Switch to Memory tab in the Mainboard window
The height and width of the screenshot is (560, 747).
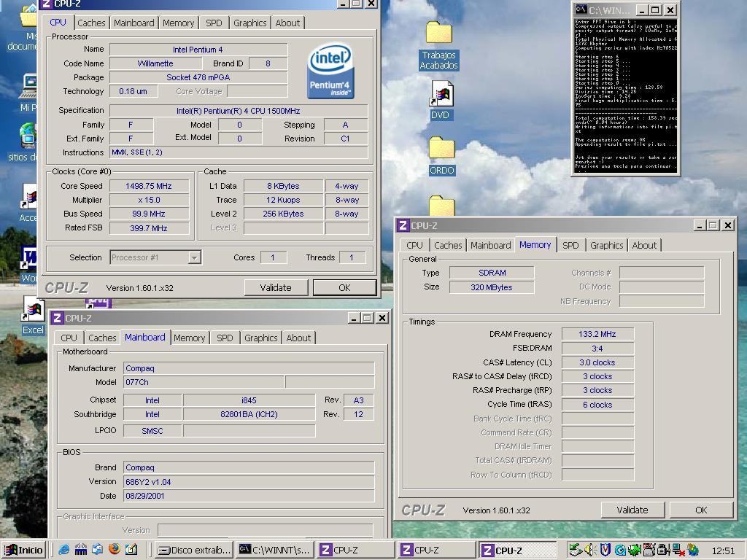point(189,338)
